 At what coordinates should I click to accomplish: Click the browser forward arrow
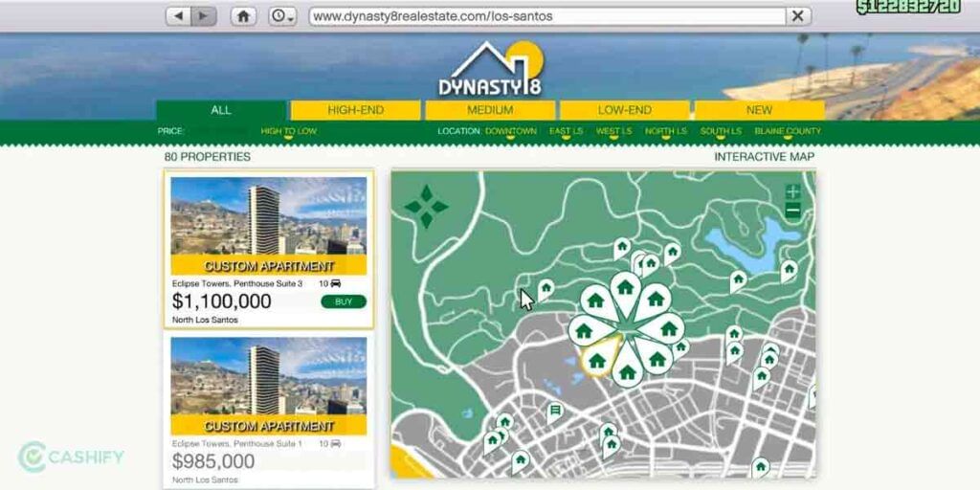pyautogui.click(x=204, y=16)
